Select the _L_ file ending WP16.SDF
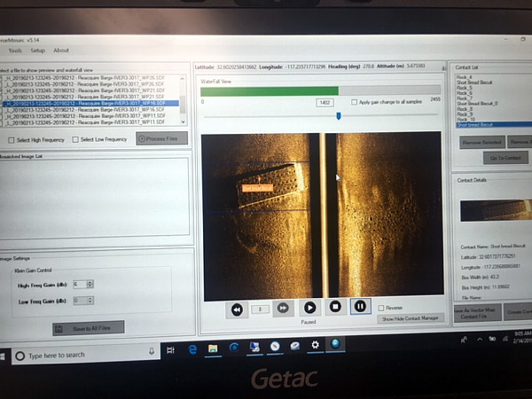The height and width of the screenshot is (399, 532). click(85, 110)
